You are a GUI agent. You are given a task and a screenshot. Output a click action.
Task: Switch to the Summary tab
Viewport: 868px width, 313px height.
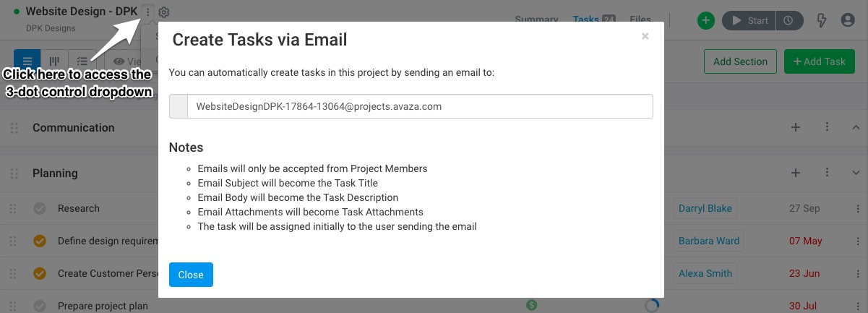coord(536,20)
